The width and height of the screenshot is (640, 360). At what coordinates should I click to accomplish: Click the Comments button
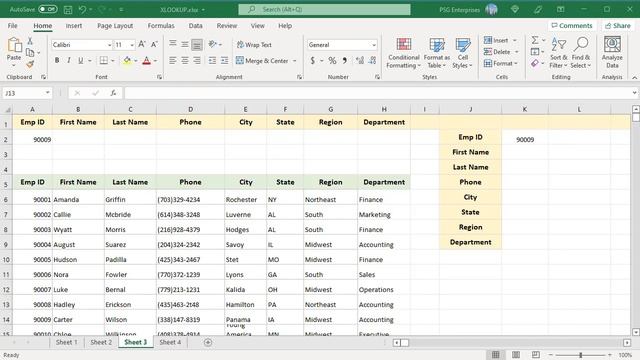(571, 26)
